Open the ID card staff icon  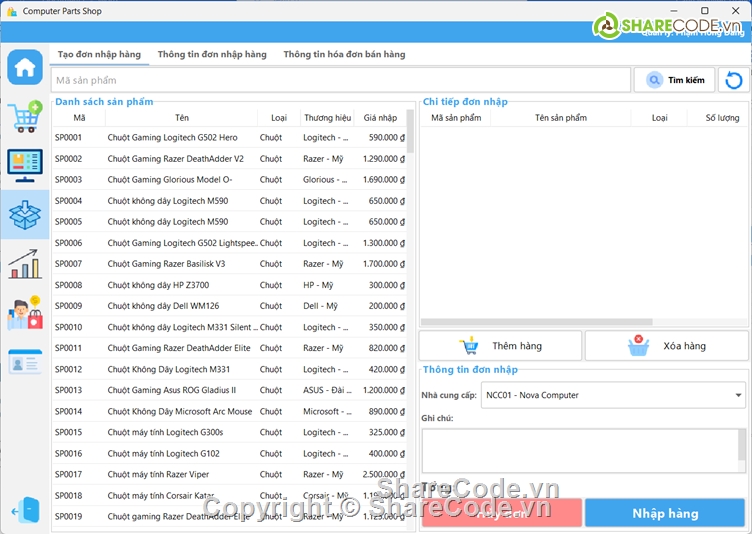point(25,362)
